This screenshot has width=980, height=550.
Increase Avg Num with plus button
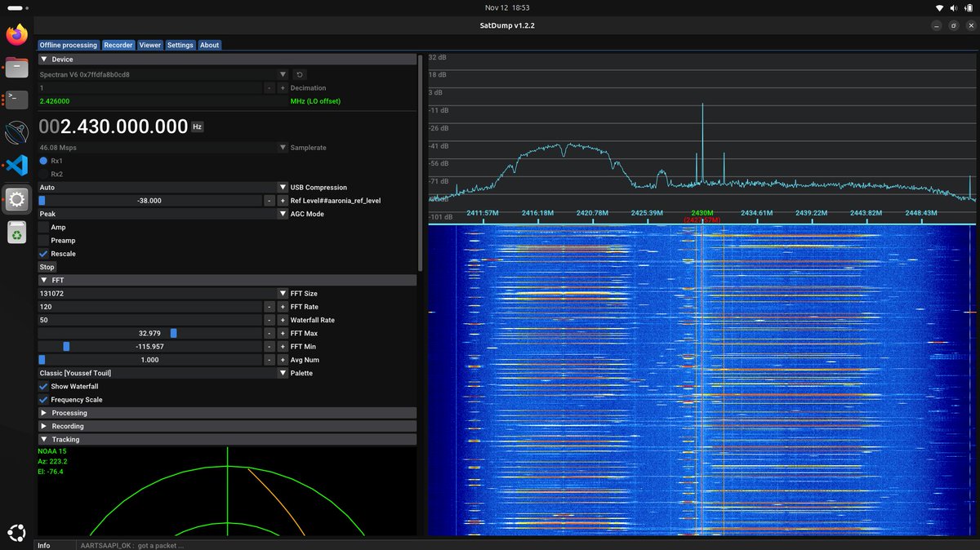tap(283, 360)
